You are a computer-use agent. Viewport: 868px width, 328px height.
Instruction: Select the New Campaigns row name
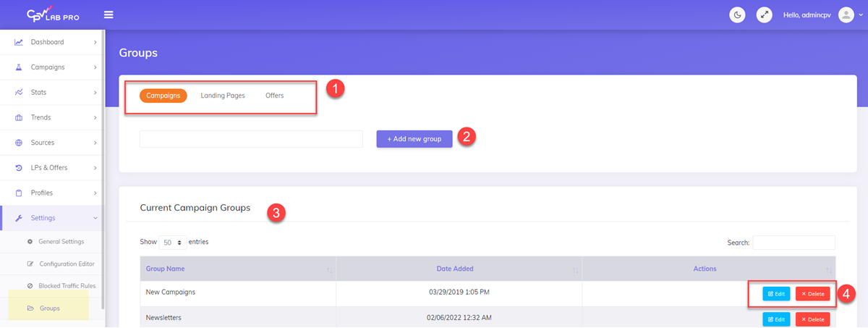(x=171, y=292)
